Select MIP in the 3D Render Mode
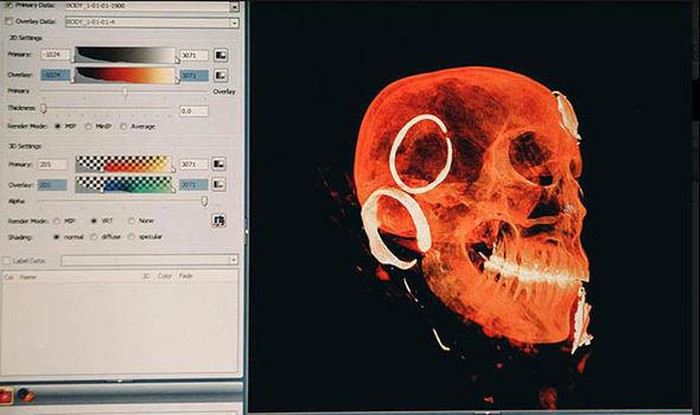Screen dimensions: 700x415 tap(57, 221)
